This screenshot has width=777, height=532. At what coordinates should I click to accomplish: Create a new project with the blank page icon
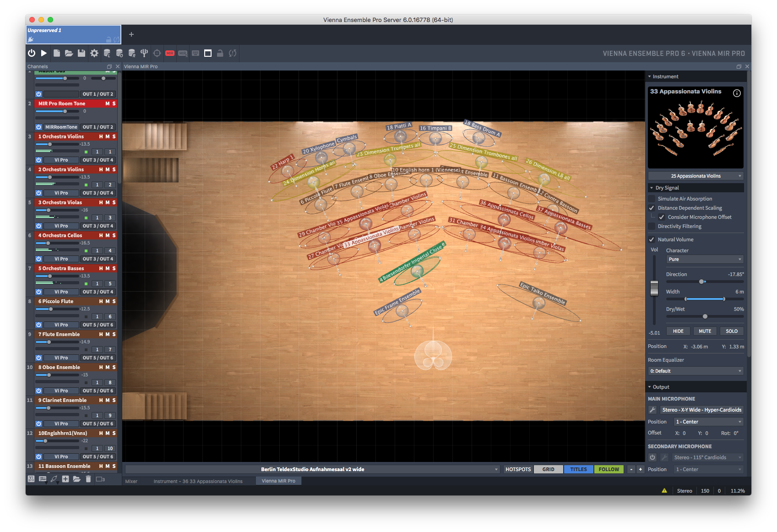[x=56, y=53]
